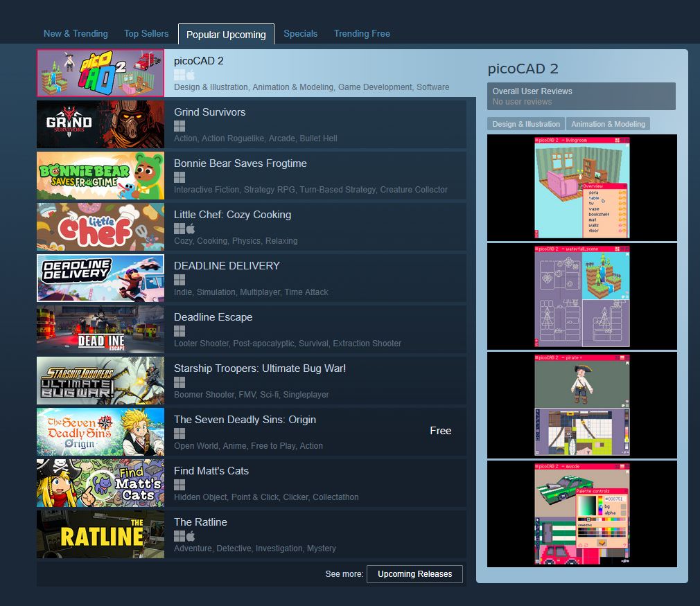Click the picoCAD 2 capsule image

pyautogui.click(x=100, y=73)
